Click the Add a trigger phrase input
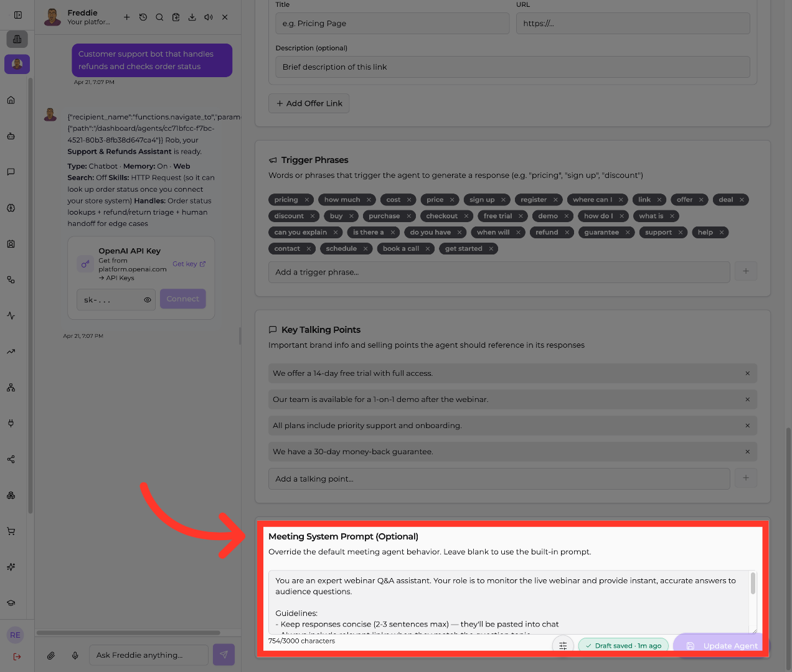 499,272
